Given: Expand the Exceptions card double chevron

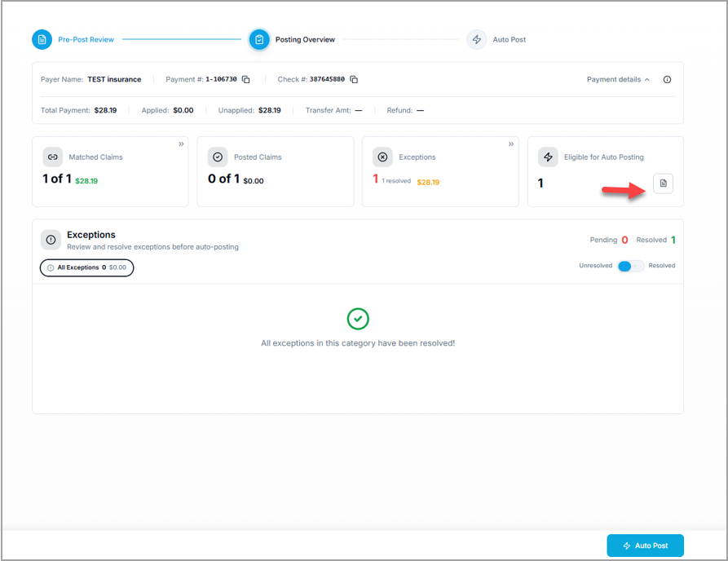Looking at the screenshot, I should tap(511, 144).
